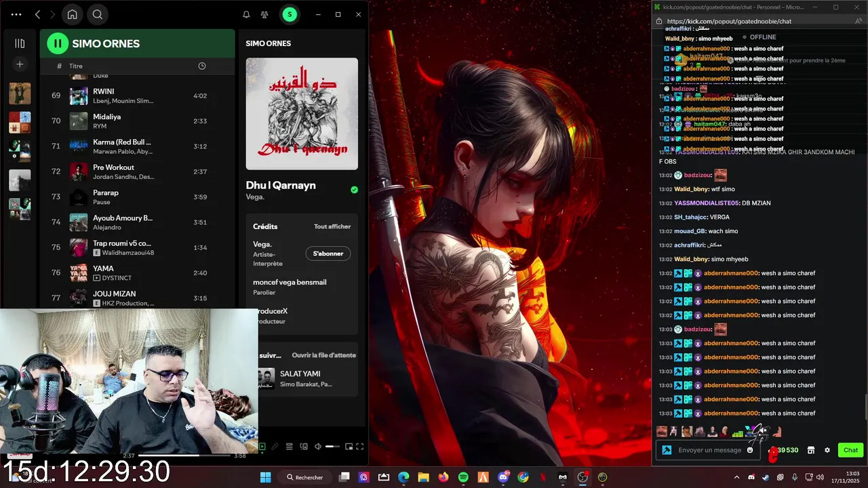868x488 pixels.
Task: Go back in Spotify navigation
Action: [x=37, y=14]
